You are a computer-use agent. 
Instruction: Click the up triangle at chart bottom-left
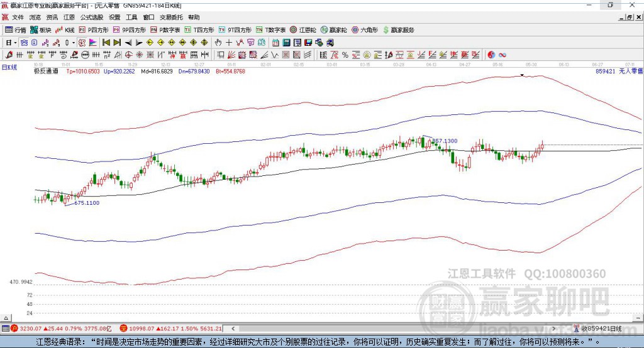(x=6, y=318)
